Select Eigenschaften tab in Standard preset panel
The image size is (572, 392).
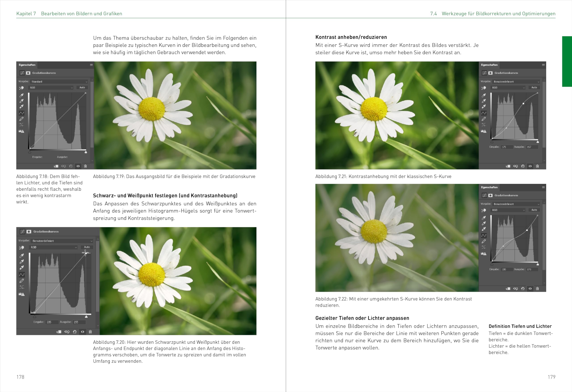[27, 65]
